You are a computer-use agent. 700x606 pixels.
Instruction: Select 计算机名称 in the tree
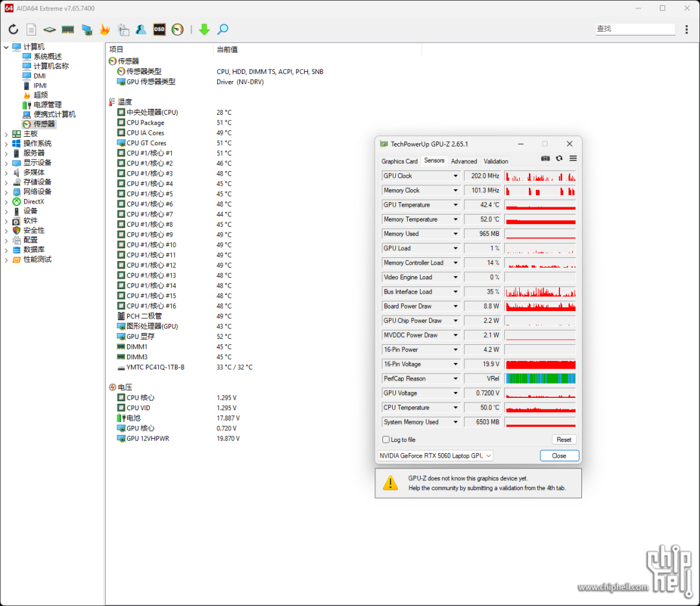point(51,66)
